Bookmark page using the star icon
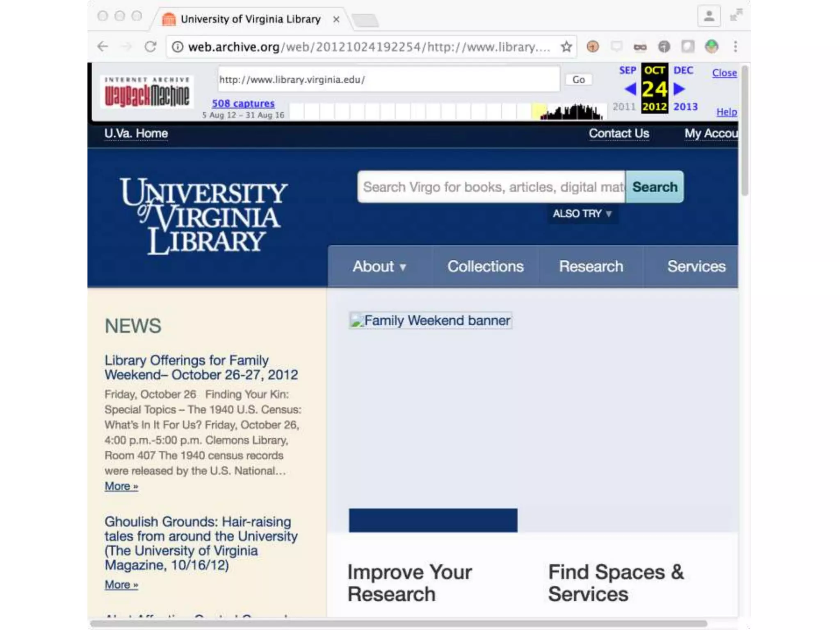The height and width of the screenshot is (630, 840). [x=566, y=47]
